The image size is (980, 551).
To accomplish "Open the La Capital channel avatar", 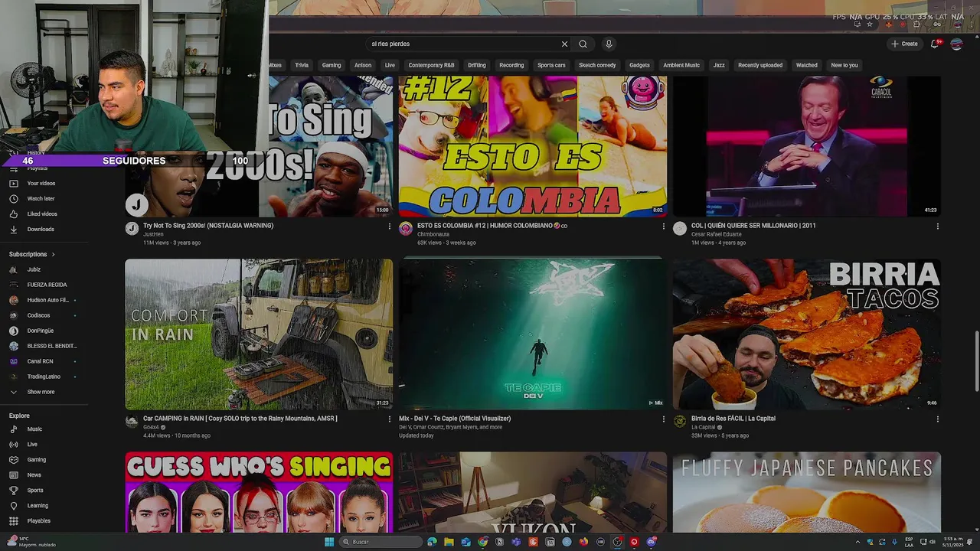I will (x=680, y=421).
